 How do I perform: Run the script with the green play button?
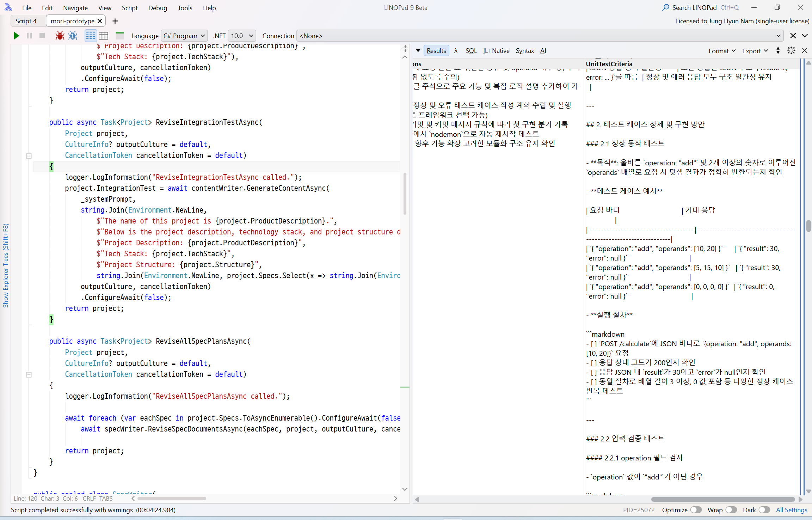pos(16,36)
